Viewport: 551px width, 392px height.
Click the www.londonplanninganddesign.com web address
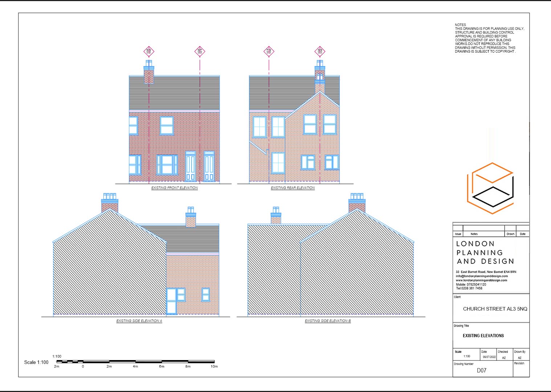click(481, 280)
